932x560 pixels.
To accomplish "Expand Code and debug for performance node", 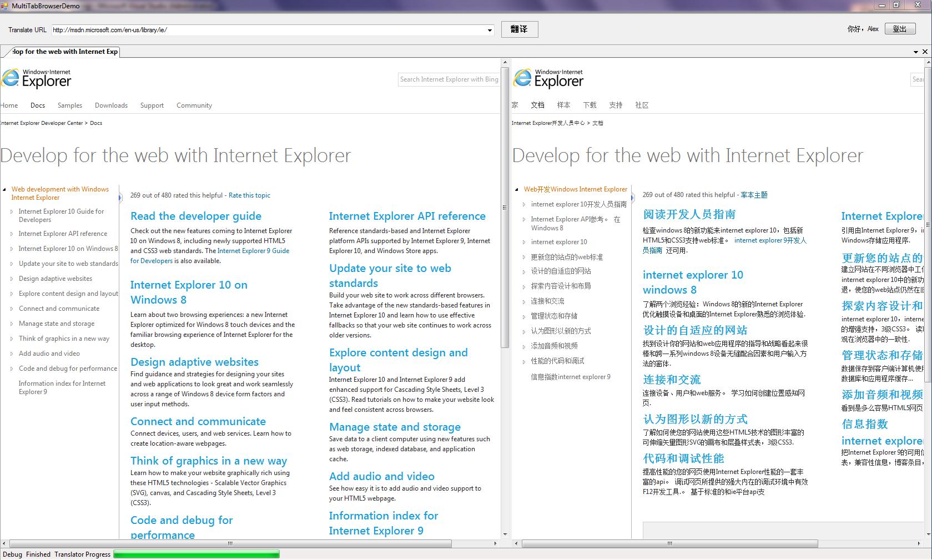I will coord(12,369).
